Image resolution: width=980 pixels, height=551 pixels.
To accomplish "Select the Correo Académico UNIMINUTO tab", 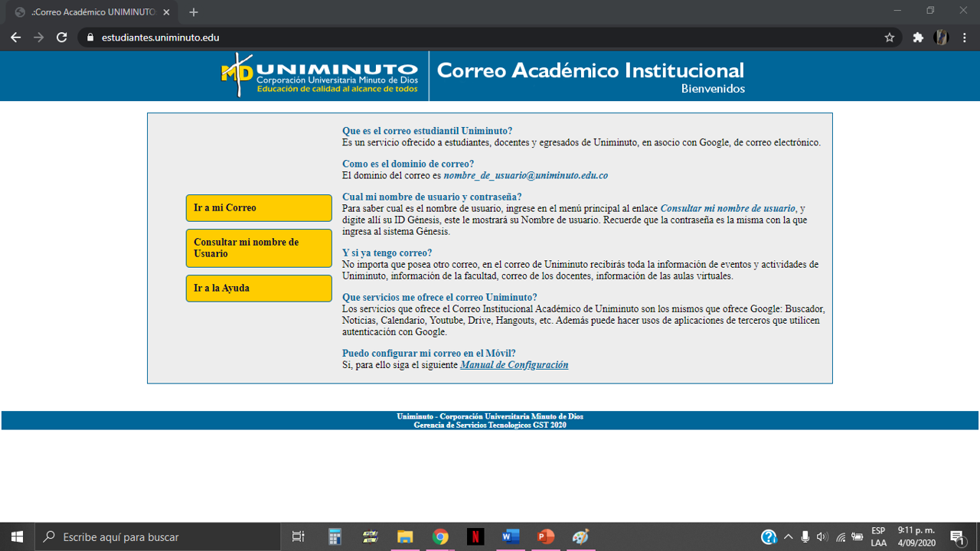I will click(x=92, y=12).
